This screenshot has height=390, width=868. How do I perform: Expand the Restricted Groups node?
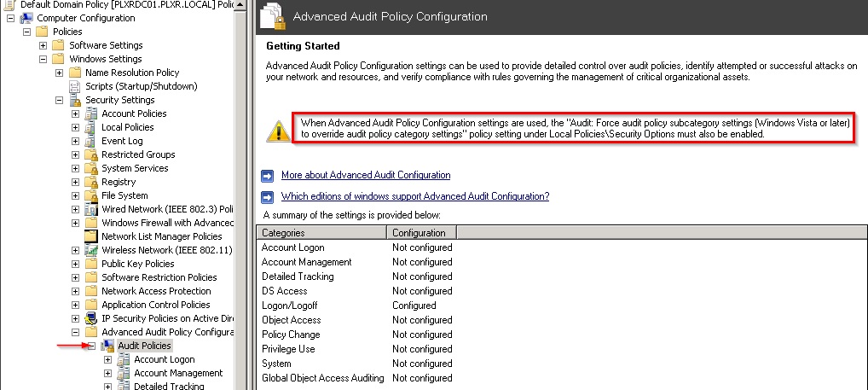point(75,154)
